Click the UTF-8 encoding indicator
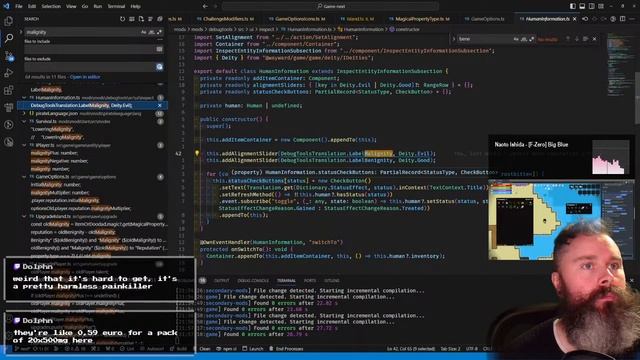Image resolution: width=640 pixels, height=360 pixels. click(x=471, y=349)
